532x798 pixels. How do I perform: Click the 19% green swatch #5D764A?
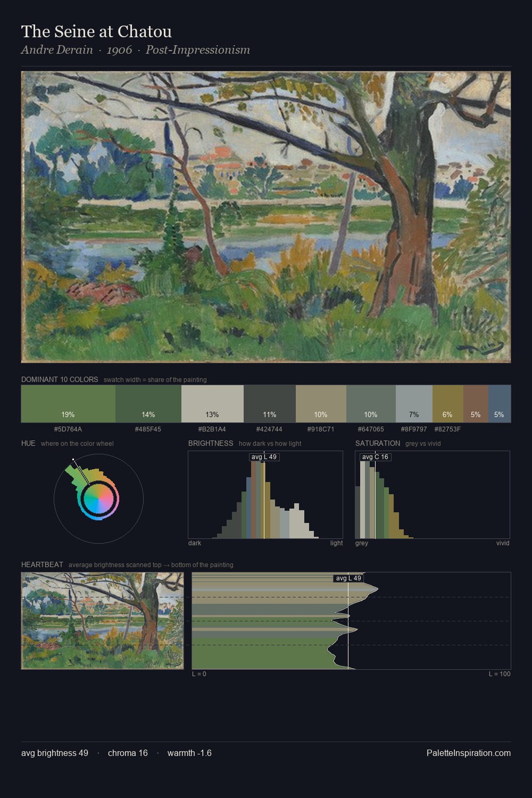(68, 404)
